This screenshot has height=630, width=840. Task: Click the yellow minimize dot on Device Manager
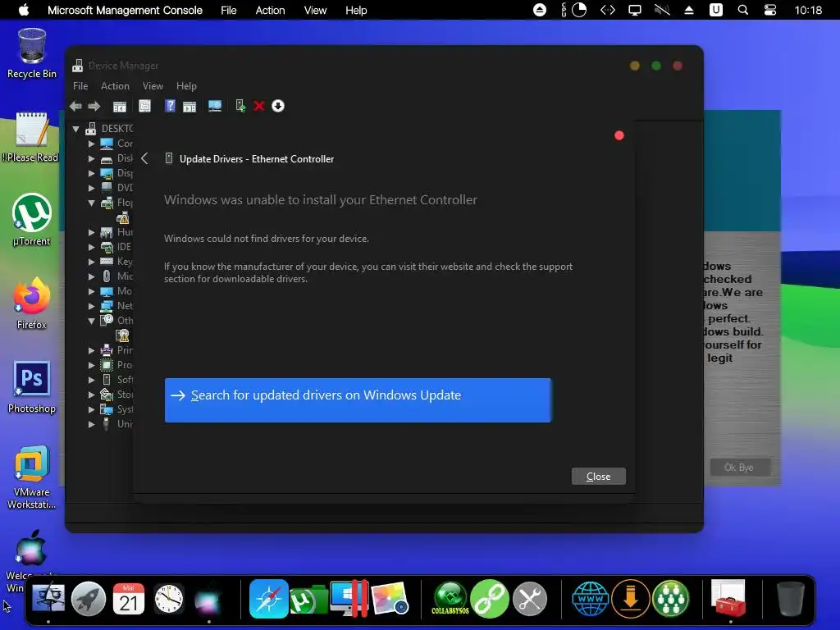tap(635, 66)
